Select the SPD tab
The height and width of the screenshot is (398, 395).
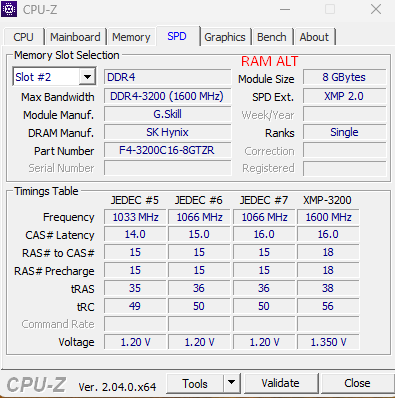tap(177, 36)
